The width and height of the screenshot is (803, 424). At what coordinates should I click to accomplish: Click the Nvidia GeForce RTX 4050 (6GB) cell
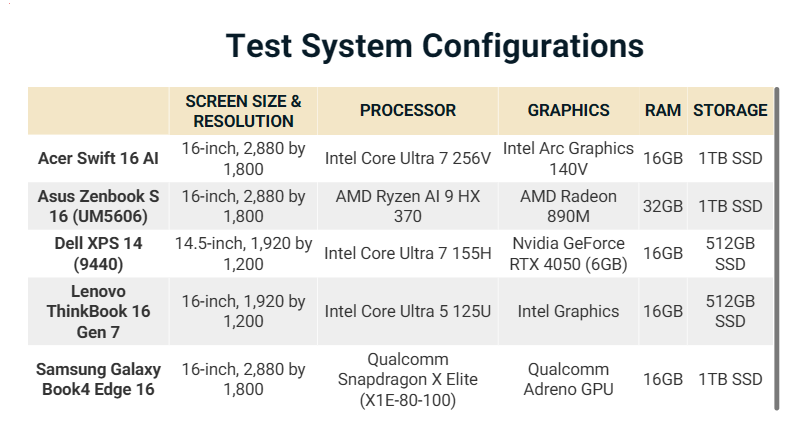(568, 254)
